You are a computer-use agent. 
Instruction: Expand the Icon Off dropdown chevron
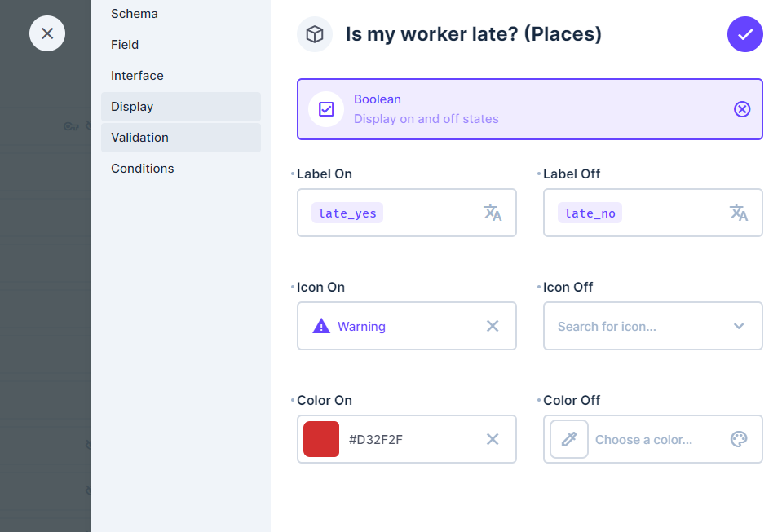(739, 326)
